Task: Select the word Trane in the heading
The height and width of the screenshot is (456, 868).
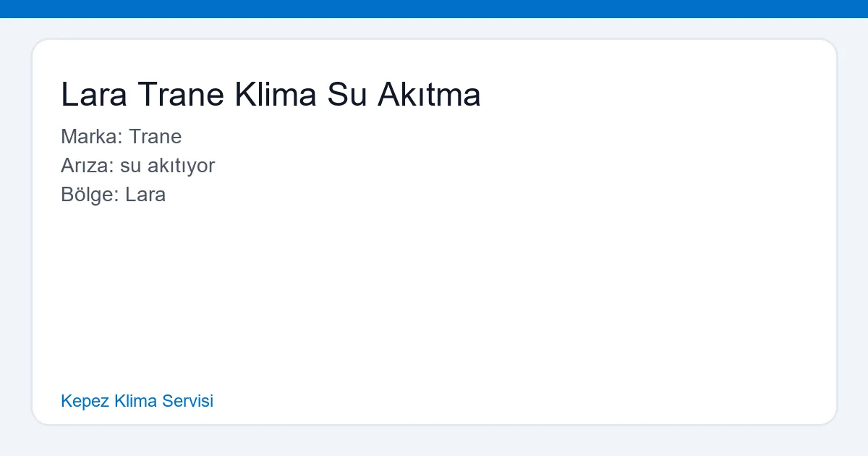Action: click(x=182, y=94)
